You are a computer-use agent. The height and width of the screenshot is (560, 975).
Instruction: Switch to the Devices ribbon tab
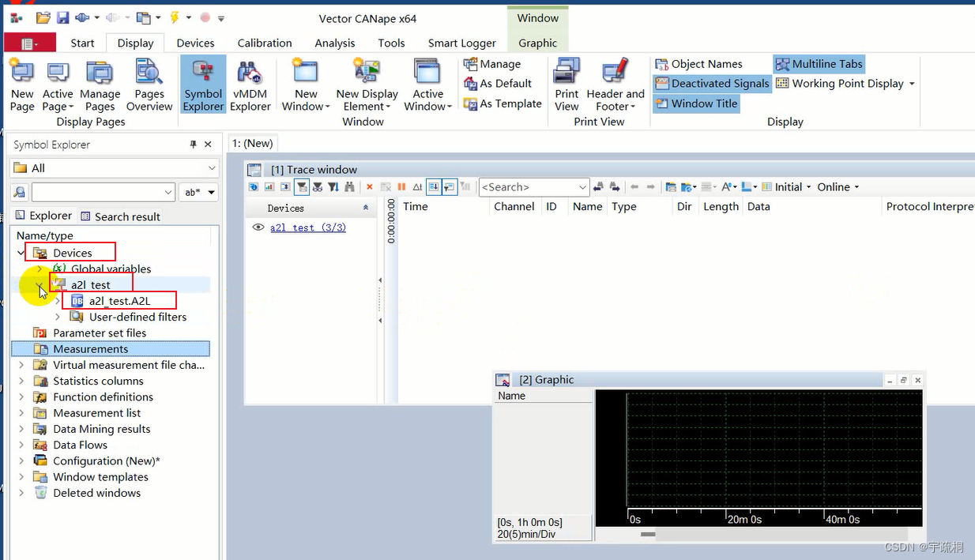coord(195,43)
